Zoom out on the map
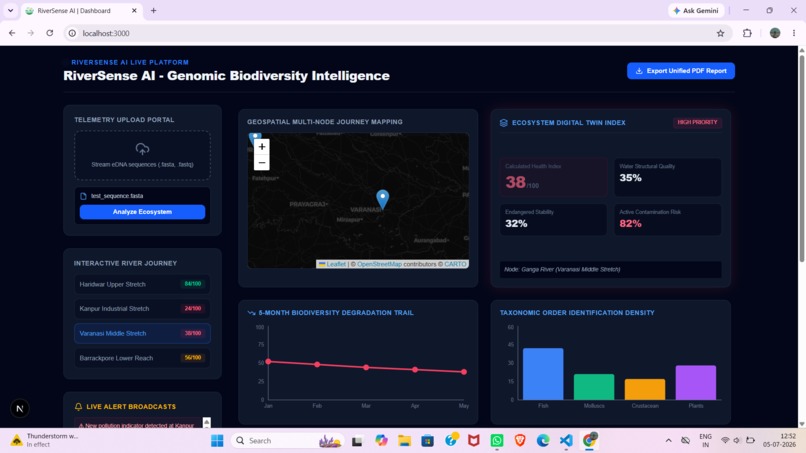 (x=262, y=162)
